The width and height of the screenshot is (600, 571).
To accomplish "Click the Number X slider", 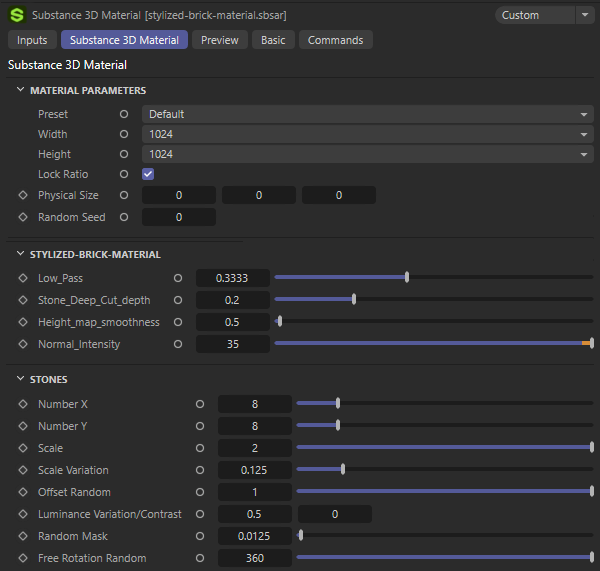I will (x=445, y=403).
